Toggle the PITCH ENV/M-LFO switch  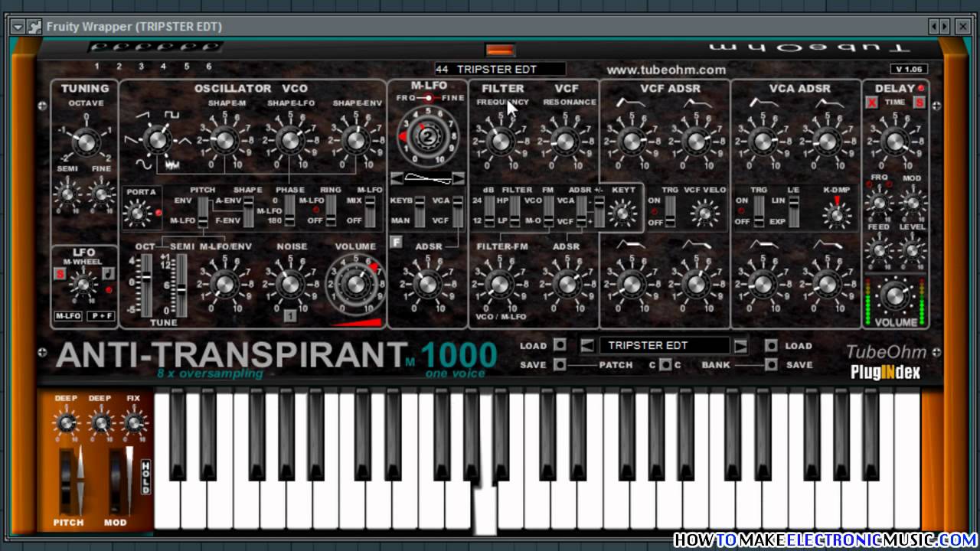pyautogui.click(x=202, y=211)
